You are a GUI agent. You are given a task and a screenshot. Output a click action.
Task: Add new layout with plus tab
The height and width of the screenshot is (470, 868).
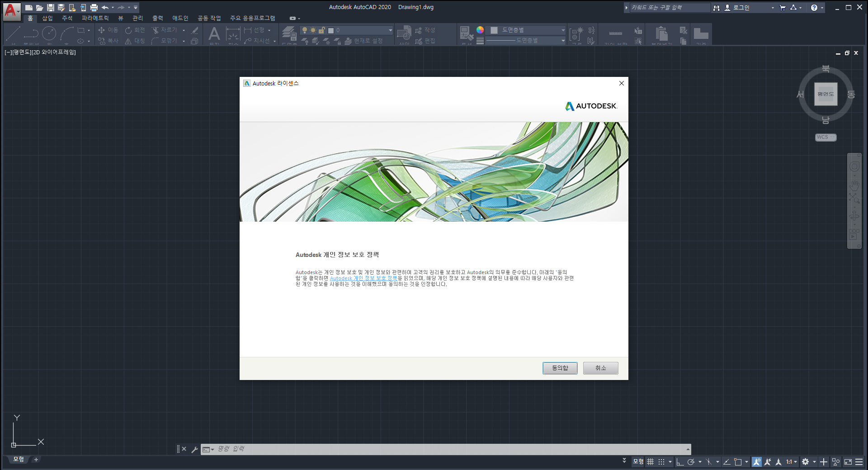[x=36, y=460]
